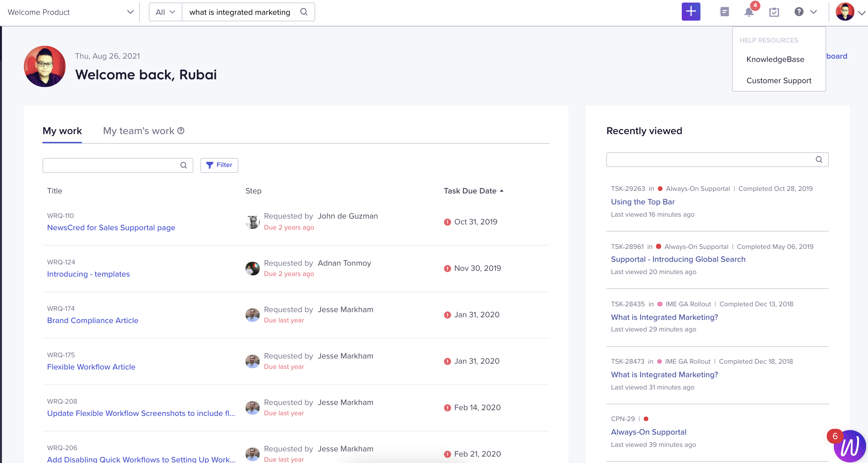Screen dimensions: 868x463
Task: Switch to My team's work tab
Action: [139, 131]
